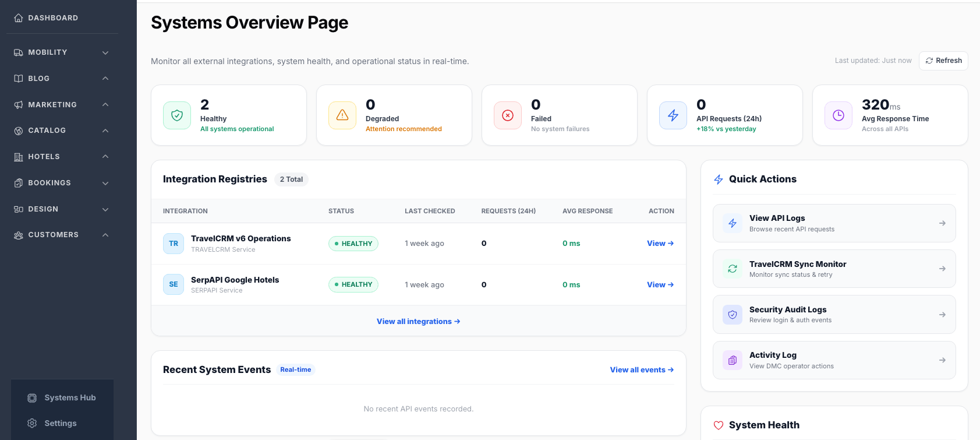Viewport: 980px width, 440px height.
Task: Collapse the Blog menu chevron
Action: (x=105, y=79)
